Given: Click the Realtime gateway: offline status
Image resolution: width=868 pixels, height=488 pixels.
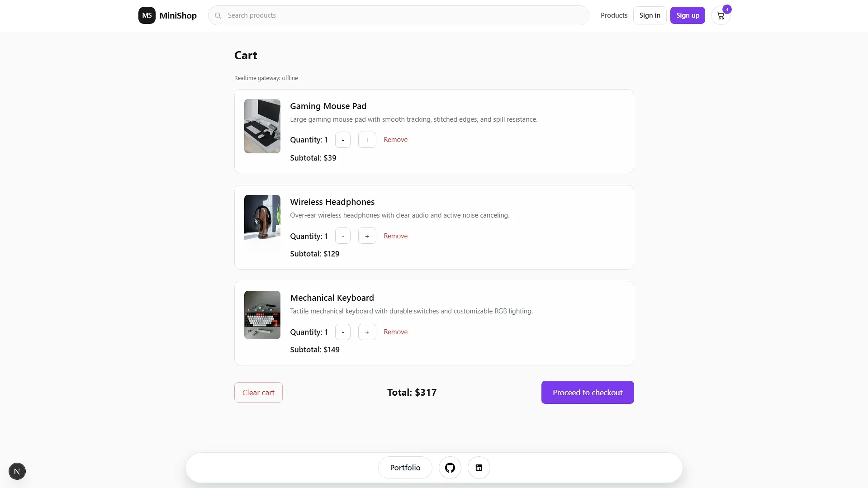Looking at the screenshot, I should [266, 78].
